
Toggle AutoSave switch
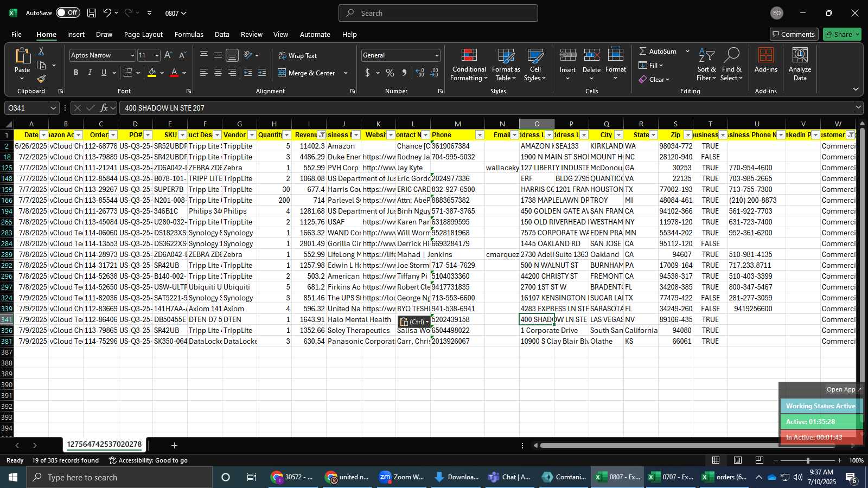tap(68, 13)
